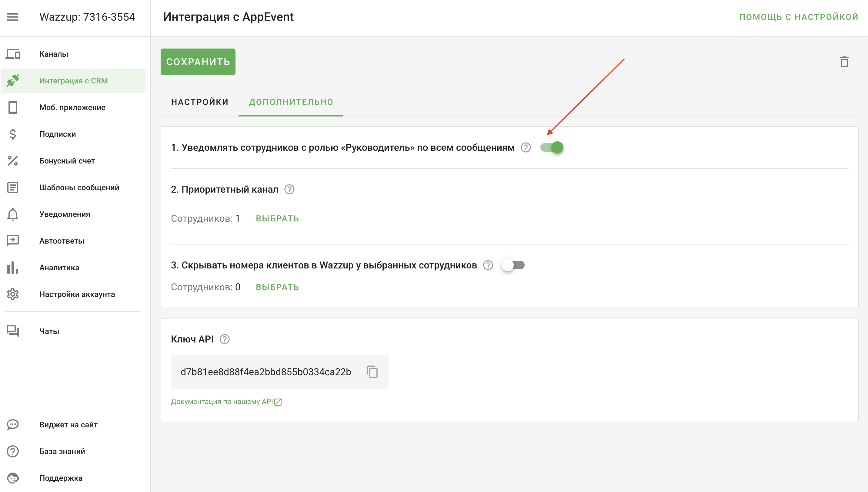This screenshot has width=868, height=492.
Task: Open Каналы from the sidebar
Action: (x=54, y=54)
